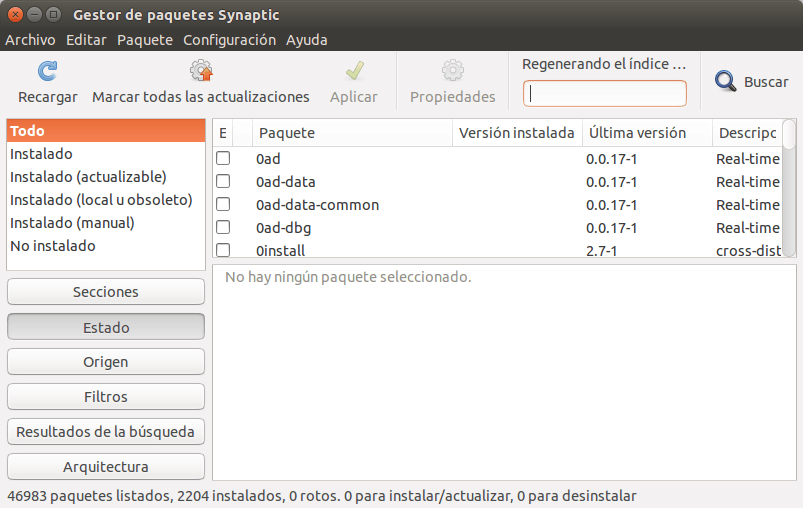This screenshot has width=803, height=508.
Task: Sort by Versión instalada column
Action: point(517,133)
